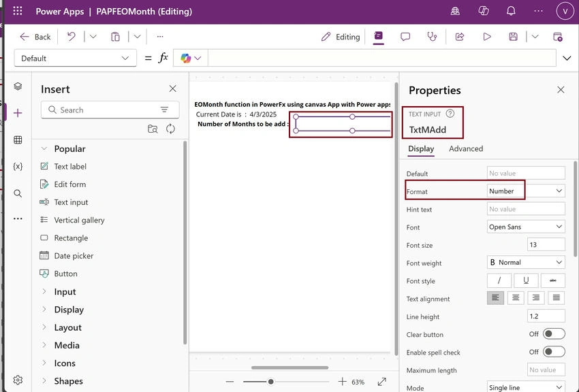The height and width of the screenshot is (392, 579).
Task: Open the filter icon in Insert search
Action: tap(164, 110)
